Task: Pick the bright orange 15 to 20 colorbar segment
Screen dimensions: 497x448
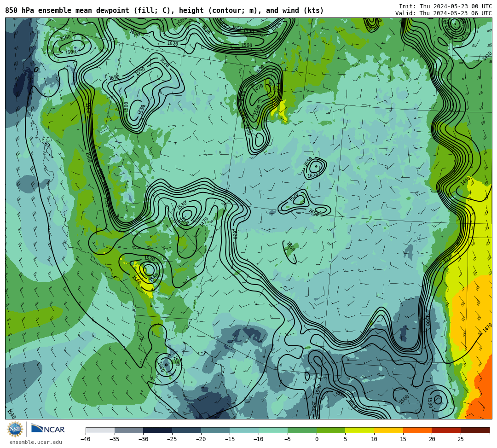Action: click(x=417, y=430)
